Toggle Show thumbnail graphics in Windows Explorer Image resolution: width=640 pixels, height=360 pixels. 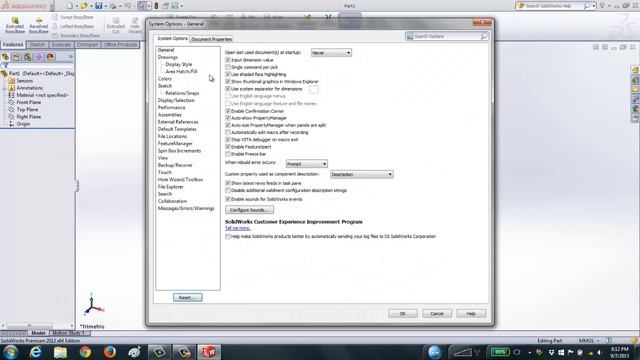[x=228, y=82]
